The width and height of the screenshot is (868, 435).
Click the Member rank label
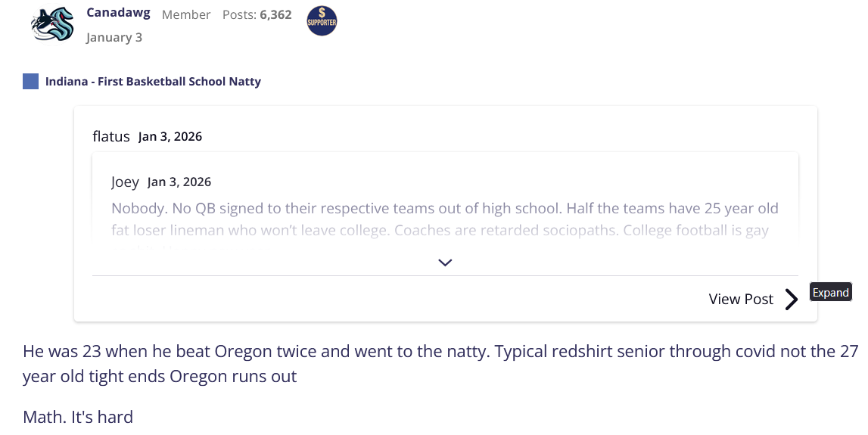tap(186, 14)
